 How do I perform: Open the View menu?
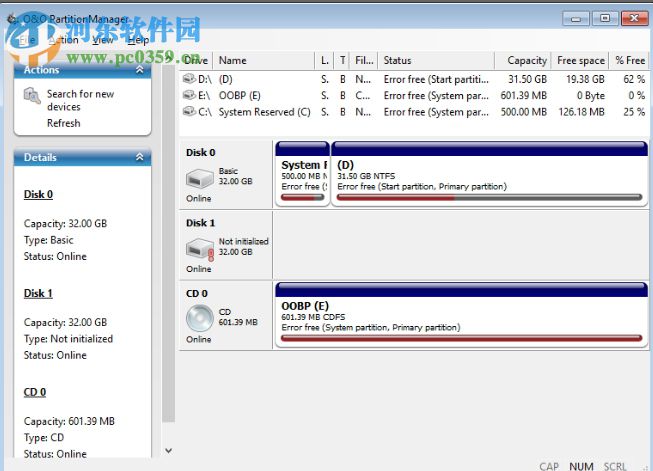(103, 40)
